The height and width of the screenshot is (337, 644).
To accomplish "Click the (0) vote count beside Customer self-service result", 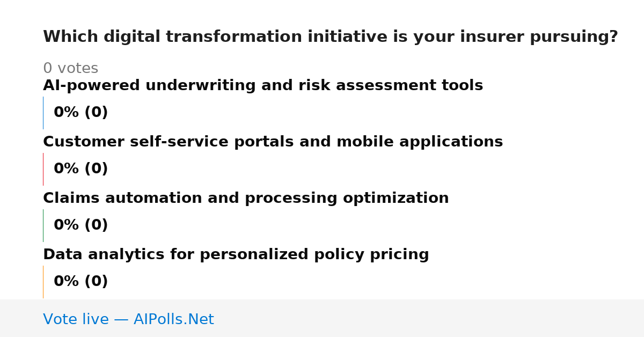I will (x=96, y=169).
